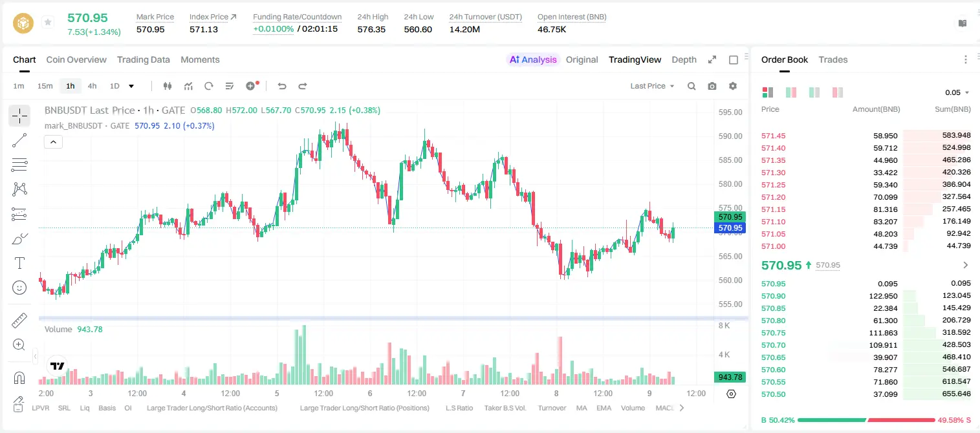
Task: Show only sell orders in order book
Action: [x=838, y=92]
